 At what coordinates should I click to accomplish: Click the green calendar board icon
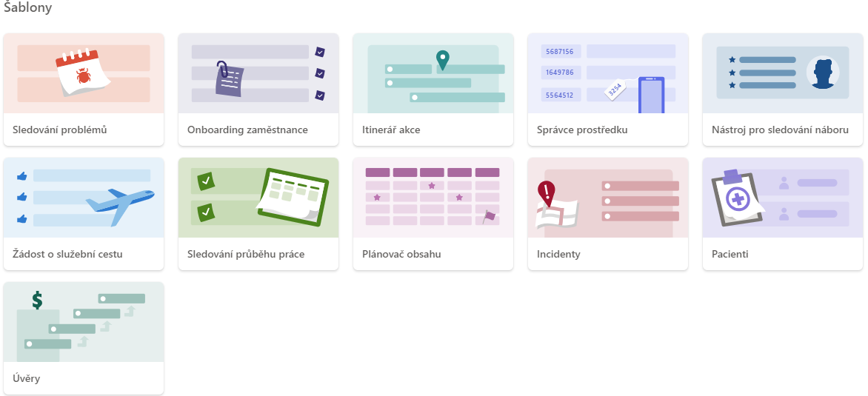[293, 196]
